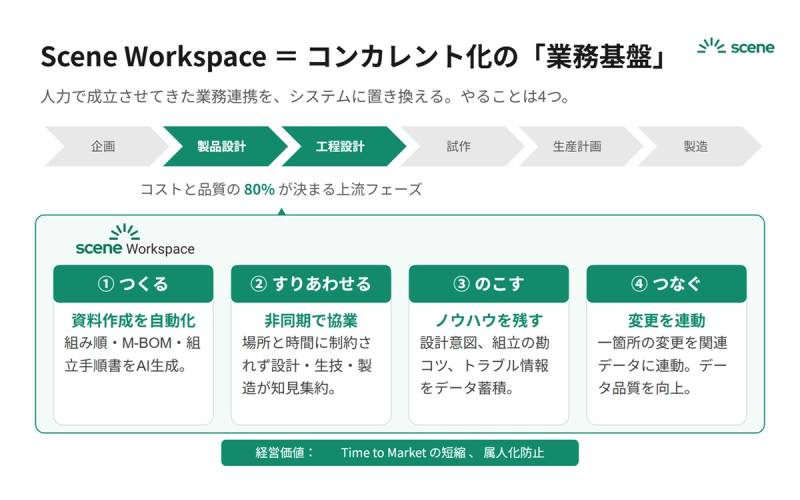Click the text 設計意図、組立の勘コツ、トラブル情報をデータ蓄積。
This screenshot has height=500, width=800.
tap(485, 365)
